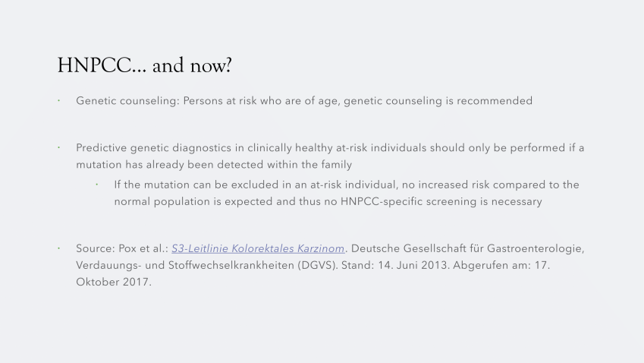
Task: Click the slide title "HNPCC... and now?"
Action: coord(144,66)
